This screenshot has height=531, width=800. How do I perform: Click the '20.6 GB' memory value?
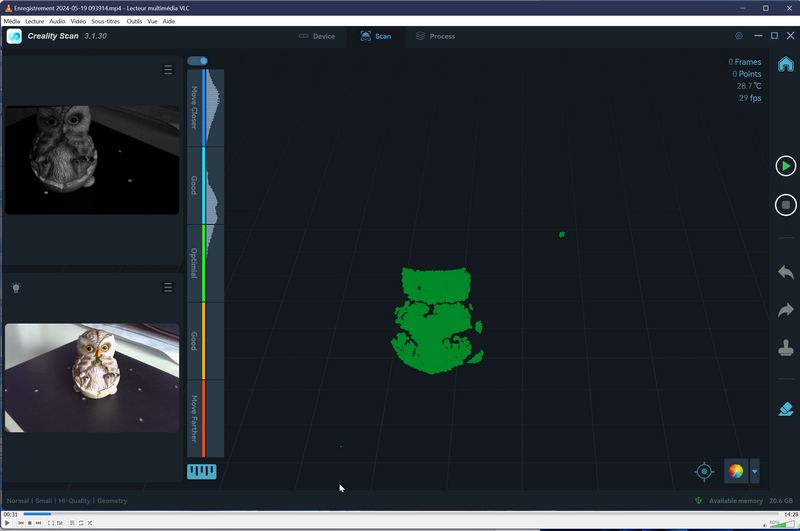(x=781, y=501)
